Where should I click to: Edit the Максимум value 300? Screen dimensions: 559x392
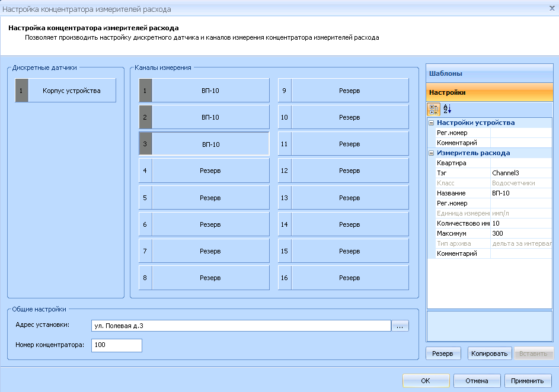tap(520, 233)
